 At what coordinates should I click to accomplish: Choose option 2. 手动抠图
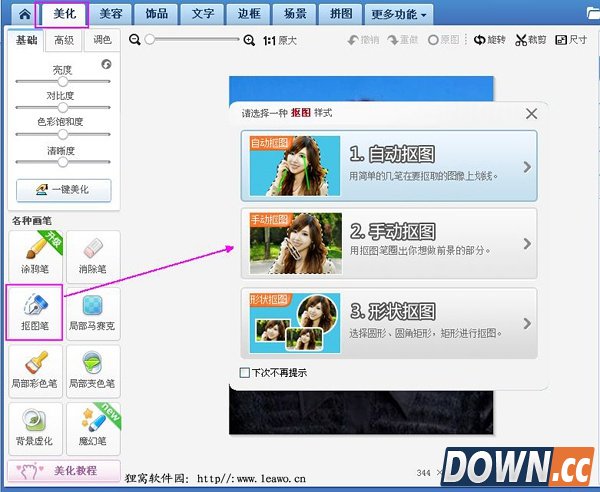[389, 243]
